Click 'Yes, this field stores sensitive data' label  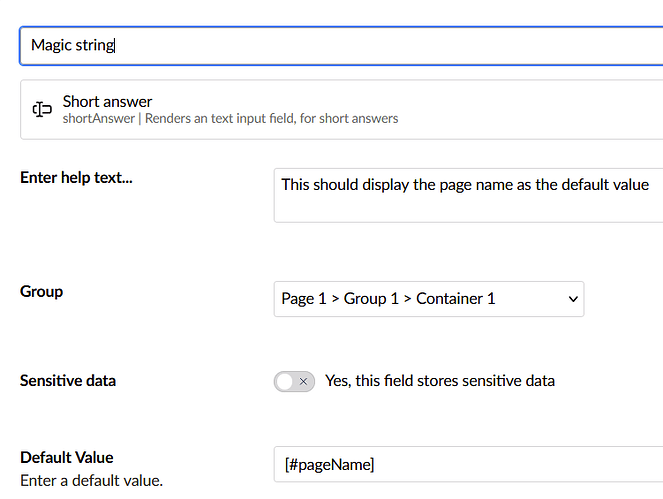439,381
